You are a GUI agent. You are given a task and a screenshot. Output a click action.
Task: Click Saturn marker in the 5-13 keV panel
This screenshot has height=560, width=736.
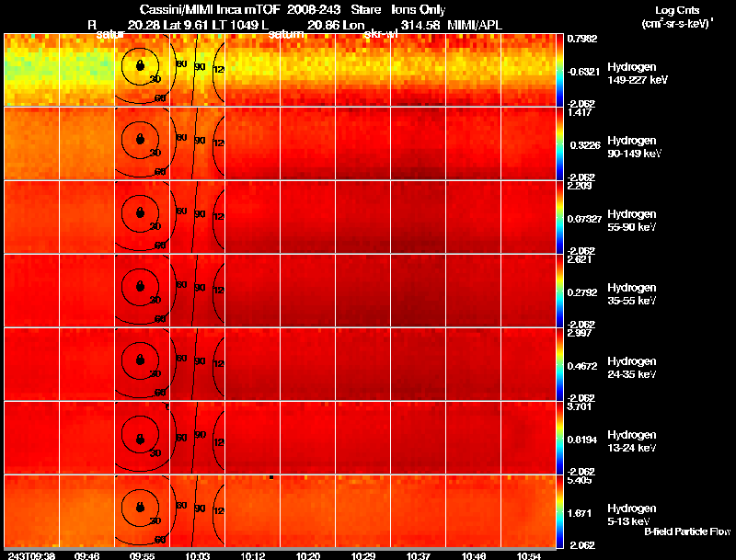pyautogui.click(x=140, y=507)
